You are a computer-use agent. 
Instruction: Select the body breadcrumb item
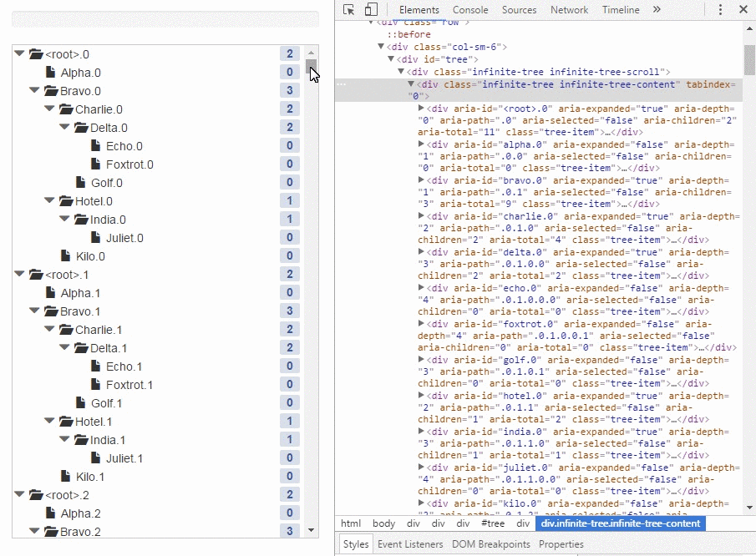(384, 523)
